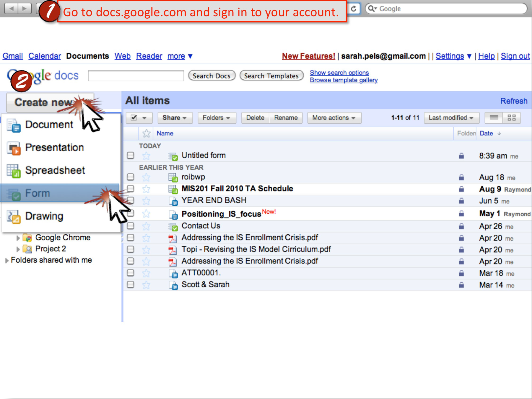The width and height of the screenshot is (532, 399).
Task: Choose Form from Create new menu
Action: [60, 193]
